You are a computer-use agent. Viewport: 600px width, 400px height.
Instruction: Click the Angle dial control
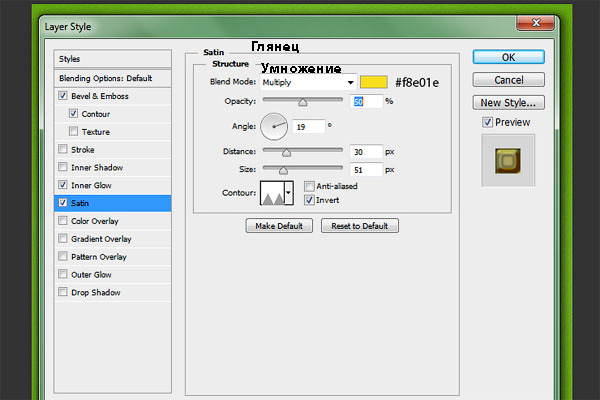274,126
